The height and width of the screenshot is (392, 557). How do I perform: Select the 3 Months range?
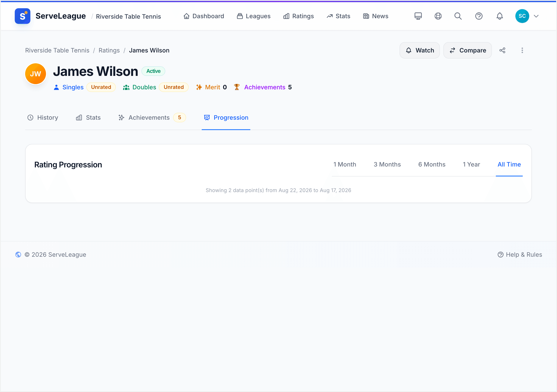coord(387,165)
